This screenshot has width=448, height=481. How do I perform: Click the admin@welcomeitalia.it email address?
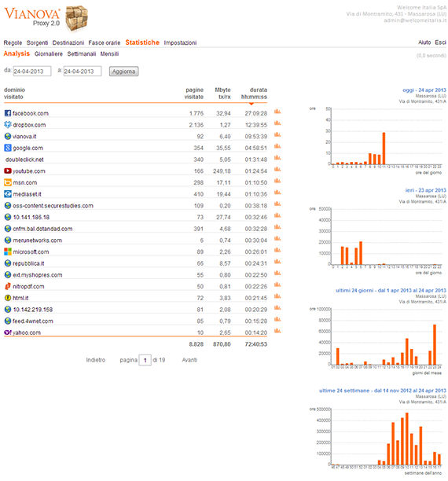[x=415, y=20]
